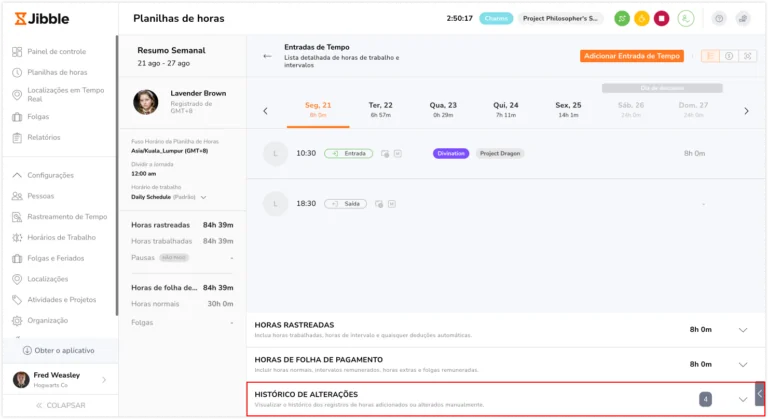
Task: Open the help question mark icon
Action: 719,19
